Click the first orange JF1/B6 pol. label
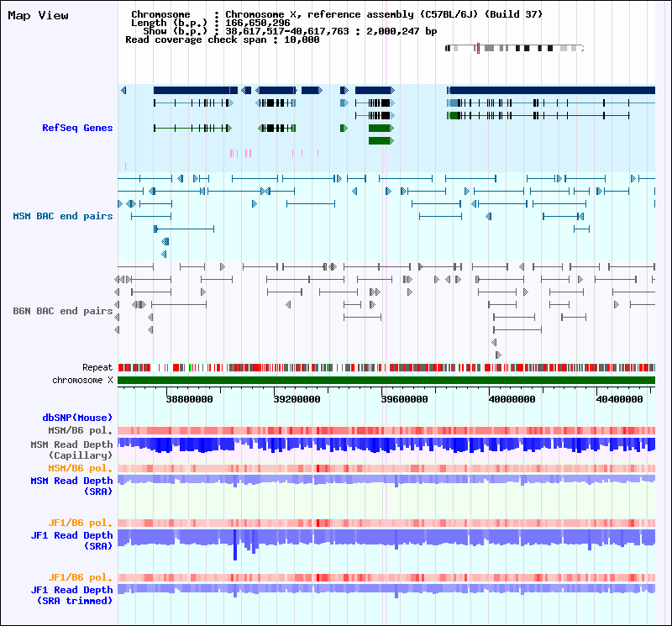Screen dimensions: 672x626 (x=81, y=523)
